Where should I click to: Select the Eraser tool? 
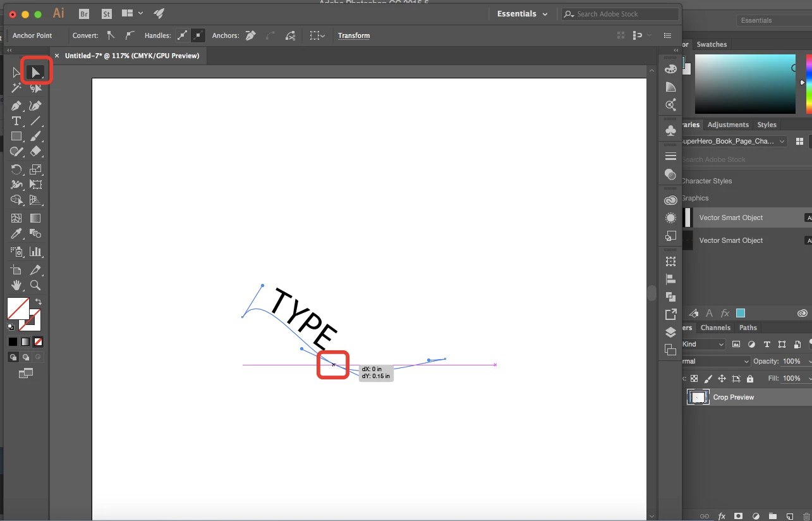coord(36,151)
